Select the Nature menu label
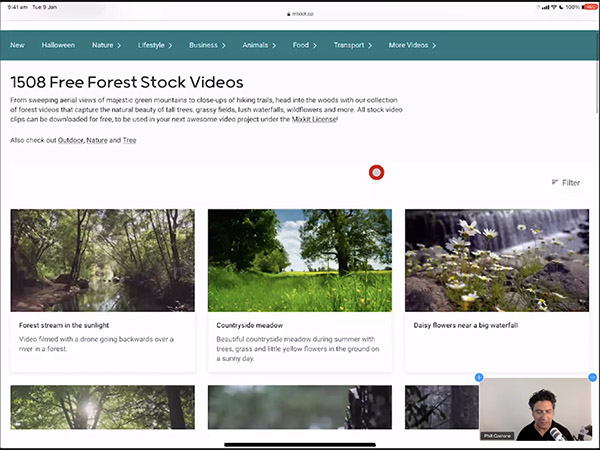 click(x=102, y=45)
